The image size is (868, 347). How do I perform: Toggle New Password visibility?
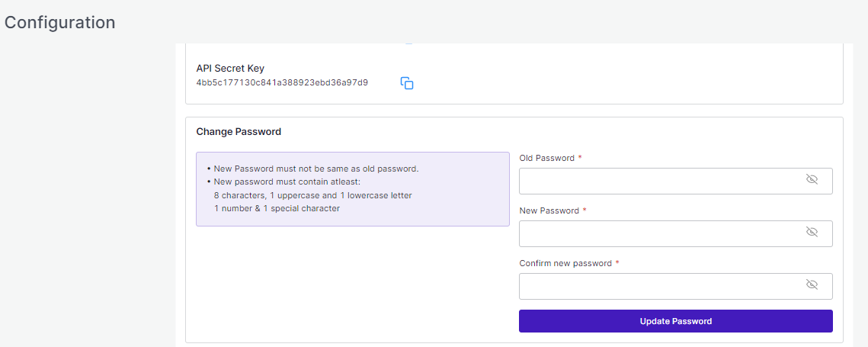tap(812, 233)
